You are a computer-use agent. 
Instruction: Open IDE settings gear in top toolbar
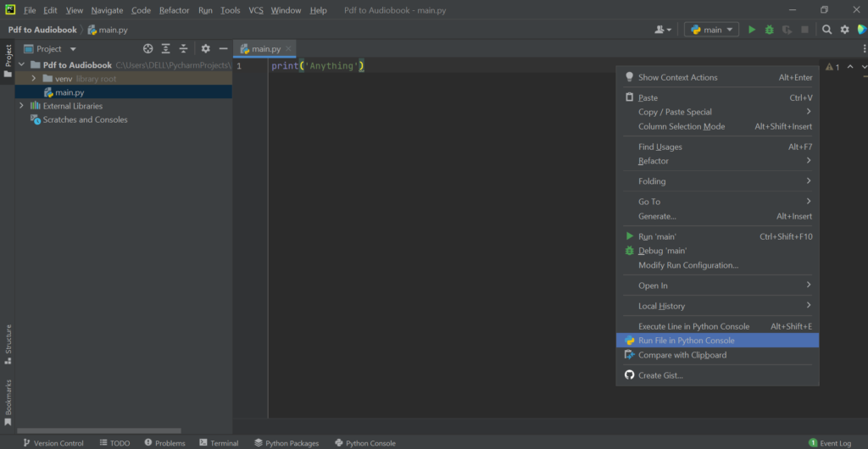point(845,30)
